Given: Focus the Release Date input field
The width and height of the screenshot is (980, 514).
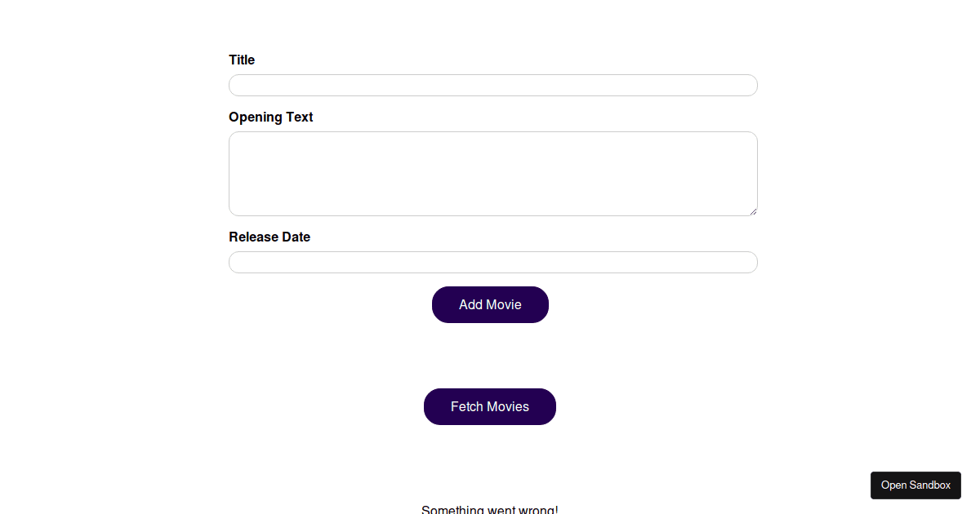Looking at the screenshot, I should 492,263.
